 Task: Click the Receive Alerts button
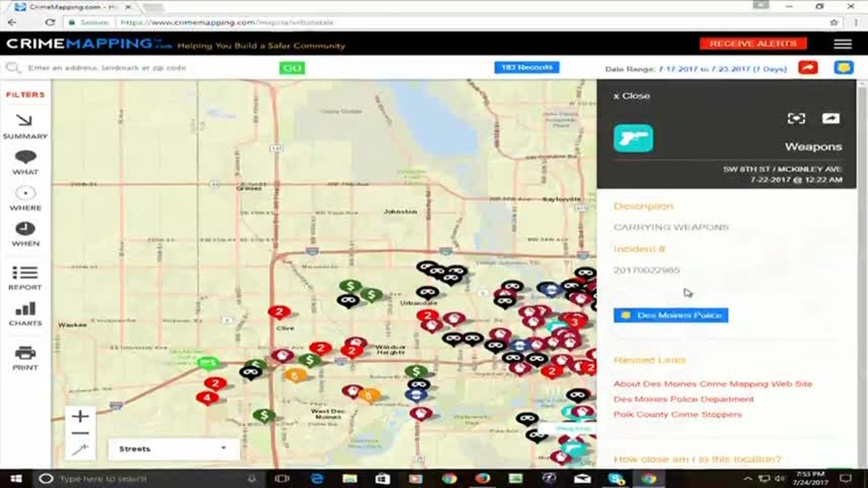pos(753,43)
